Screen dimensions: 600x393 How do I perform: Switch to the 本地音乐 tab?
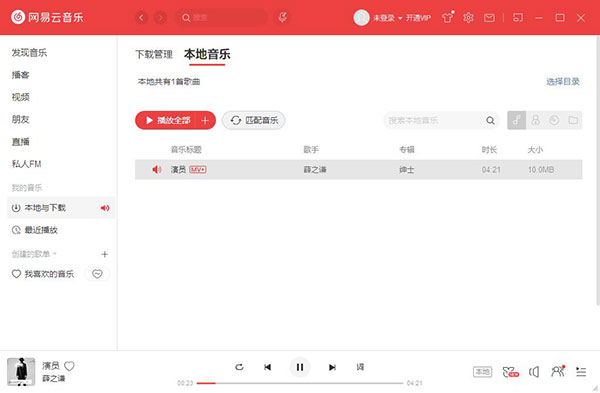pyautogui.click(x=207, y=54)
